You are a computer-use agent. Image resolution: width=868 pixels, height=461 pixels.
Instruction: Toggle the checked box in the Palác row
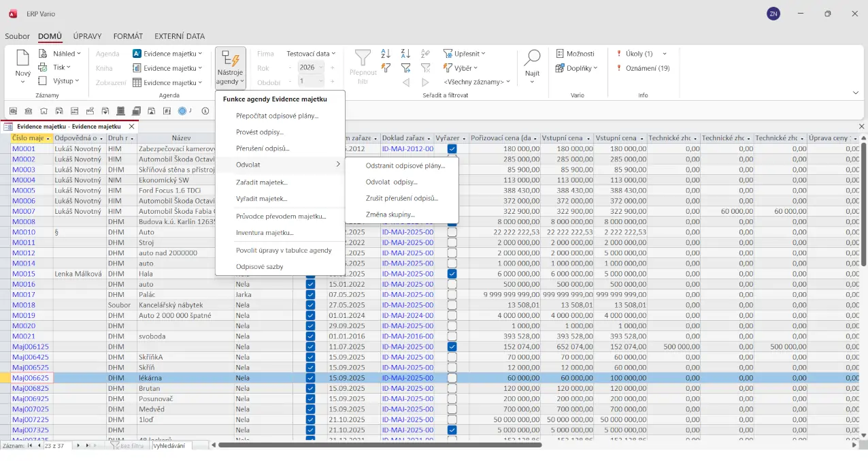pyautogui.click(x=311, y=295)
